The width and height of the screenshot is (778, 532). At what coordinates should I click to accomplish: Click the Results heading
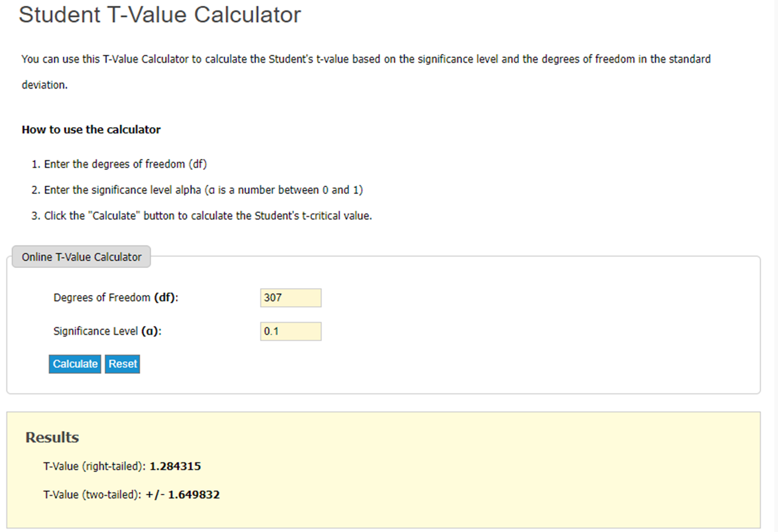52,437
